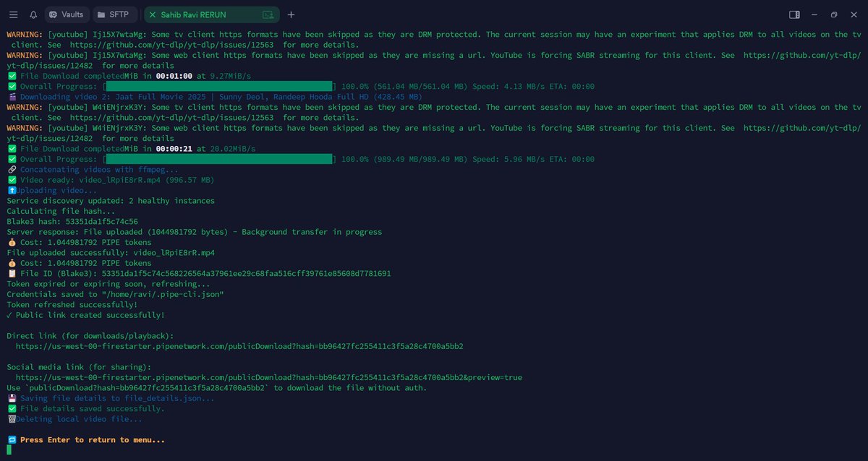Open the notifications bell
This screenshot has width=868, height=461.
(x=33, y=14)
